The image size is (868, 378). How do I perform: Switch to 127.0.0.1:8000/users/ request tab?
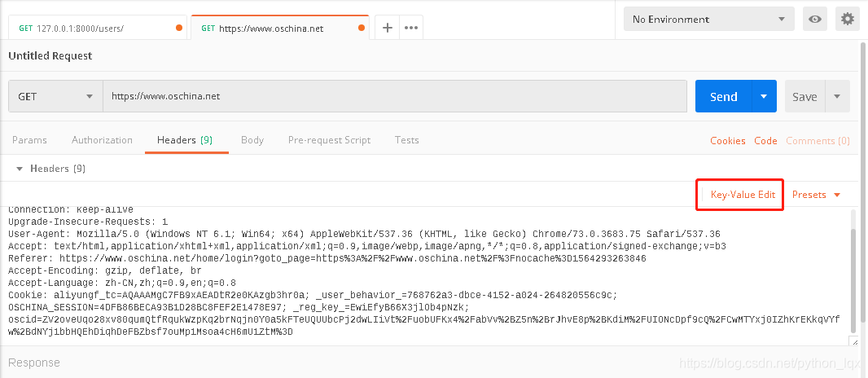(x=98, y=28)
